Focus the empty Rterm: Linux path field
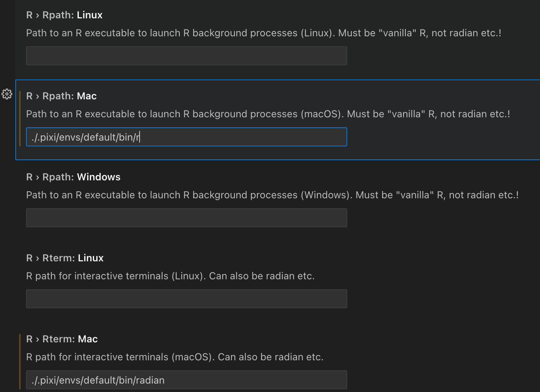Image resolution: width=540 pixels, height=392 pixels. click(x=187, y=299)
